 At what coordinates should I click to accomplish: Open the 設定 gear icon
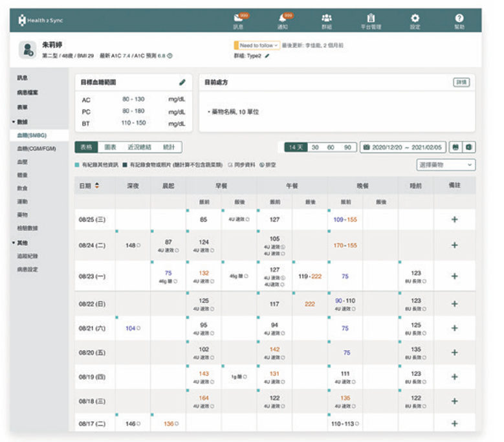pyautogui.click(x=415, y=21)
